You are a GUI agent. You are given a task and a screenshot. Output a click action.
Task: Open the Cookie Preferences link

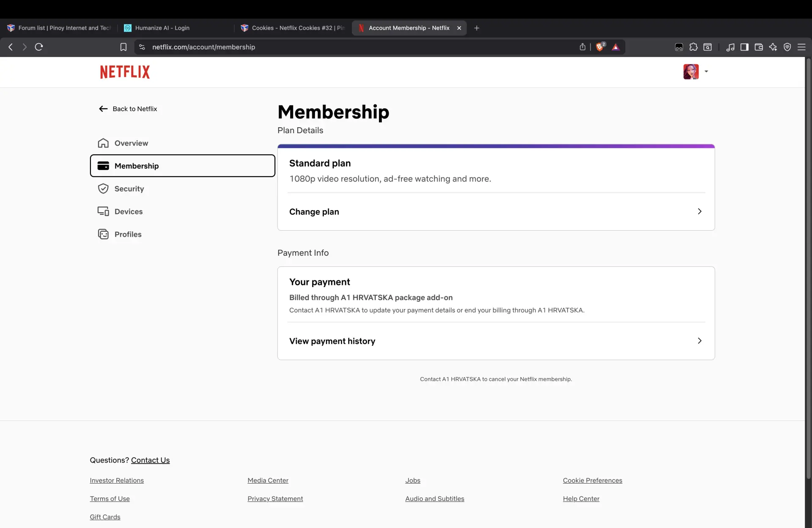click(593, 480)
